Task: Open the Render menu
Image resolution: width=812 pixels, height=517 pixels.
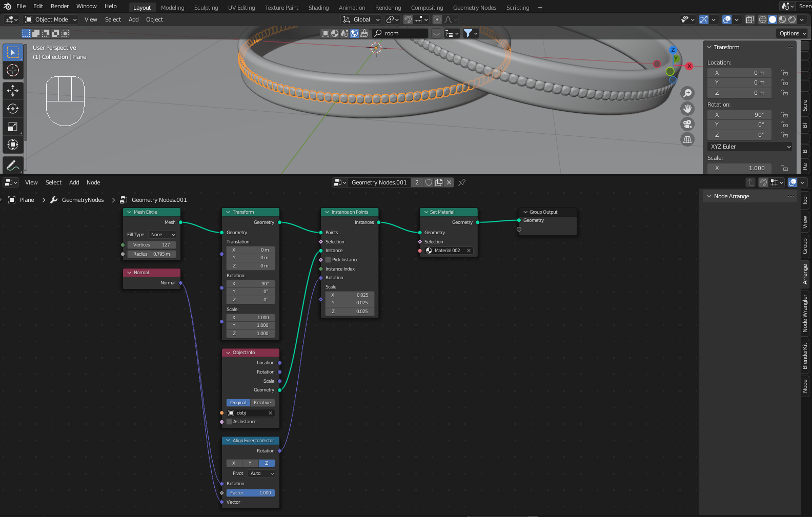Action: point(59,6)
